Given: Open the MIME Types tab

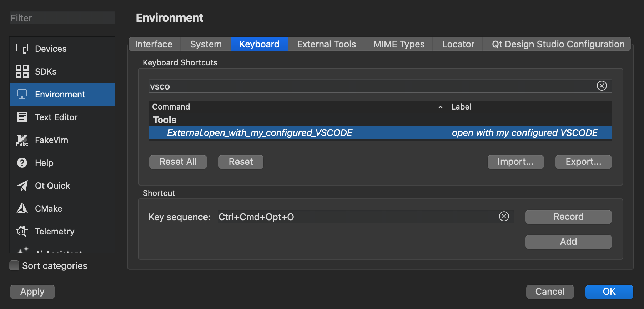Looking at the screenshot, I should pyautogui.click(x=399, y=44).
